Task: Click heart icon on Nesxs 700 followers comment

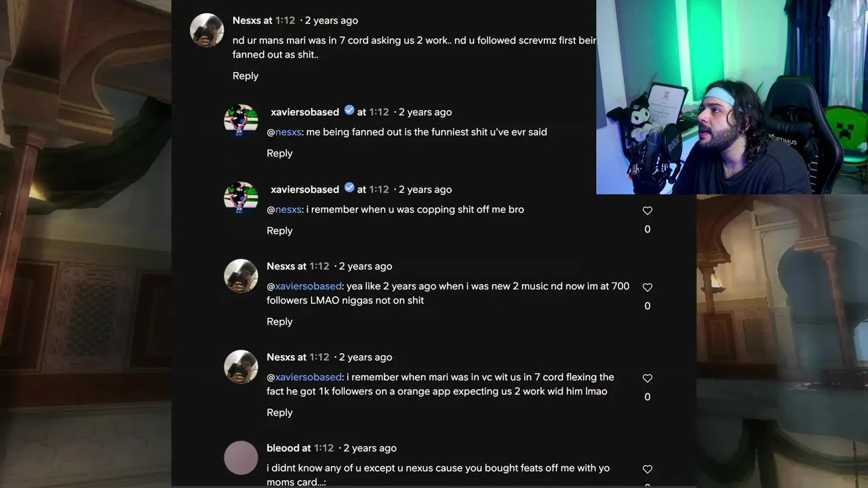Action: pyautogui.click(x=647, y=287)
